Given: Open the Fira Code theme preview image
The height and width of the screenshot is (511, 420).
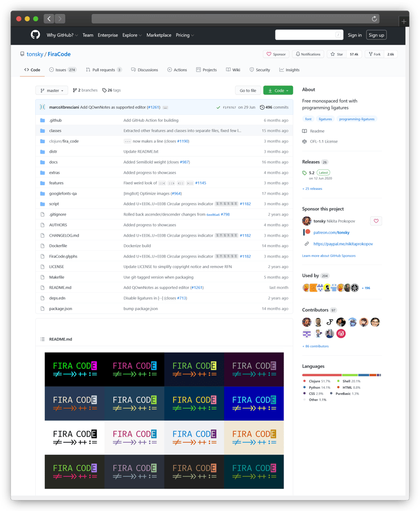Looking at the screenshot, I should (x=164, y=420).
